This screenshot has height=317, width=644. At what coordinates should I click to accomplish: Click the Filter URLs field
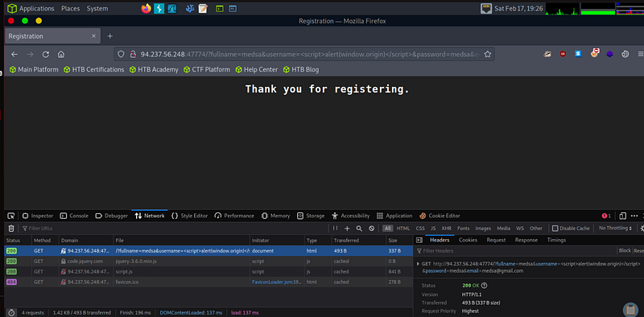(175, 228)
